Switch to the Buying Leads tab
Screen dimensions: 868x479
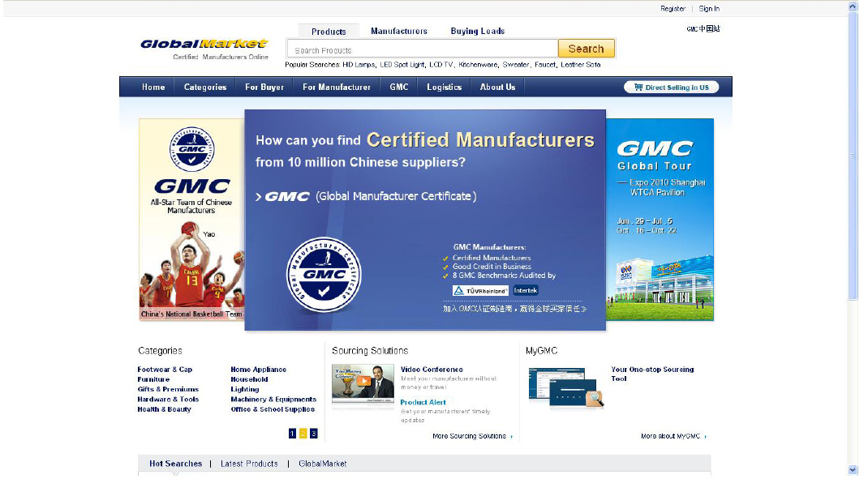tap(477, 30)
